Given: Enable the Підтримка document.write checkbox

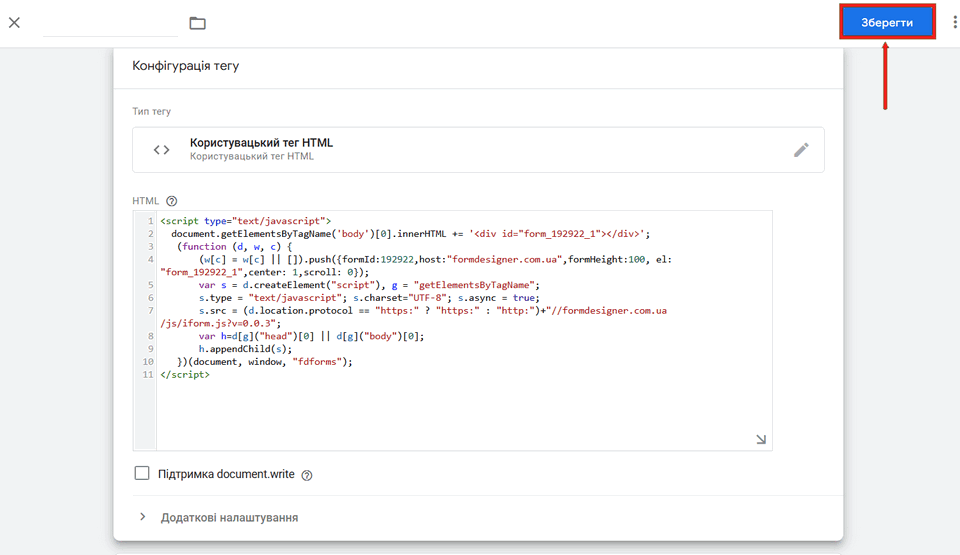Looking at the screenshot, I should tap(142, 473).
